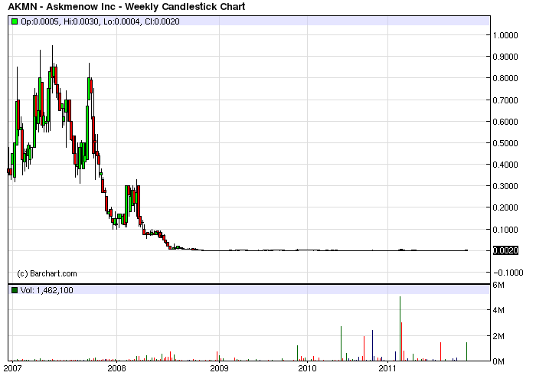Click the 1.0000 price axis label
This screenshot has height=392, width=536.
pyautogui.click(x=505, y=35)
